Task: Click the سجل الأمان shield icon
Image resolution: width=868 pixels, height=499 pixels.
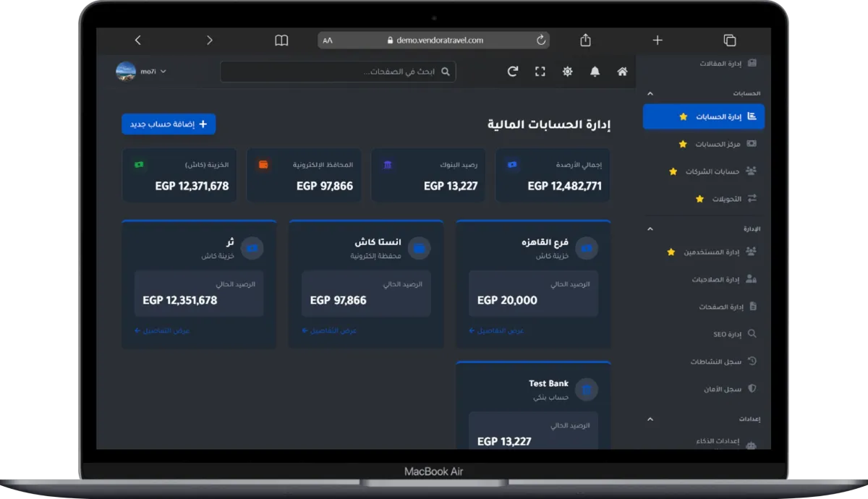Action: (x=752, y=388)
